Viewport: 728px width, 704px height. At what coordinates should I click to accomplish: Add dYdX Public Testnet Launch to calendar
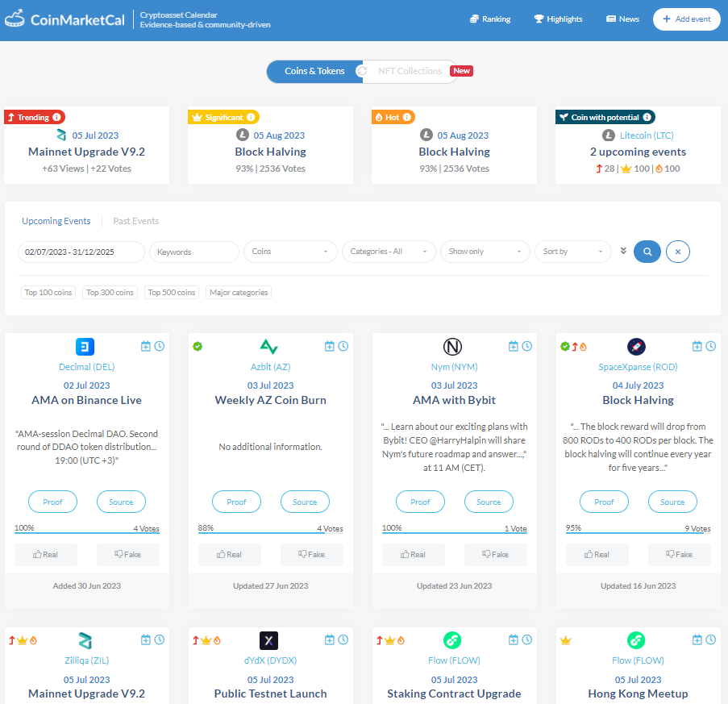[x=330, y=640]
